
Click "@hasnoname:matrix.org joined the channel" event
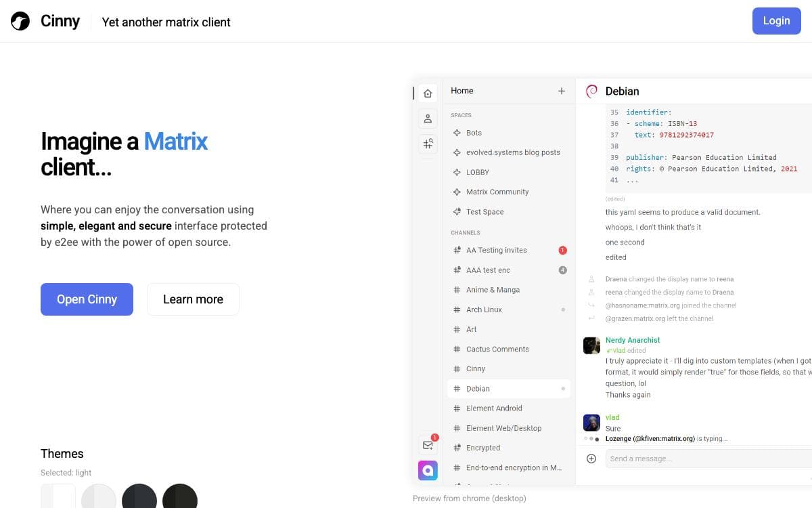(671, 305)
